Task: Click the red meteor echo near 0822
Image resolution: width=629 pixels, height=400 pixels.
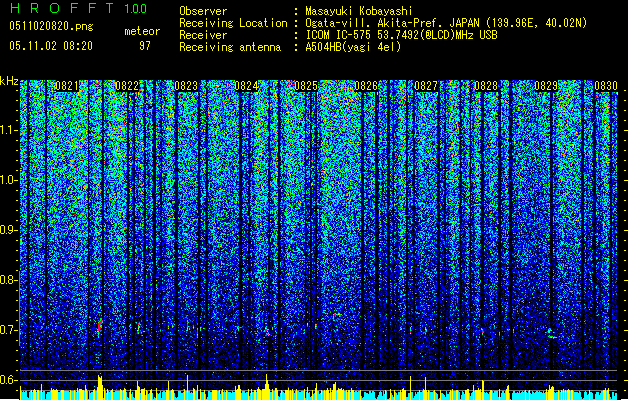Action: pos(99,326)
